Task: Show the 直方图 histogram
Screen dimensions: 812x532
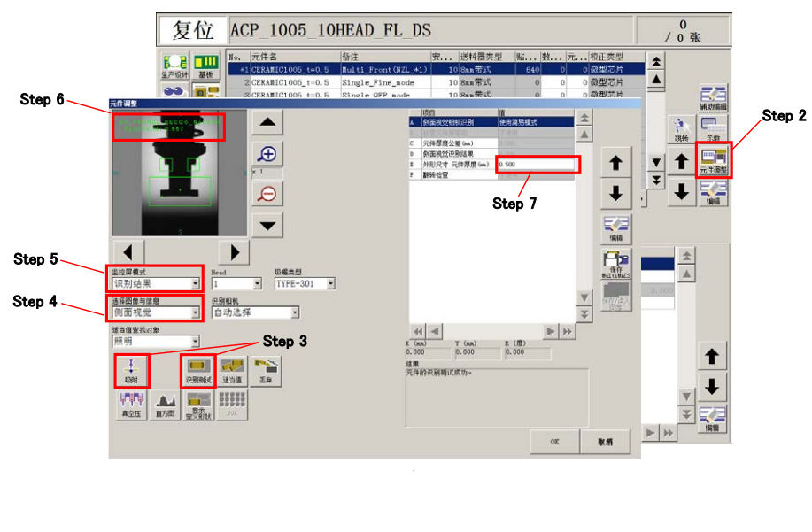Action: tap(164, 404)
